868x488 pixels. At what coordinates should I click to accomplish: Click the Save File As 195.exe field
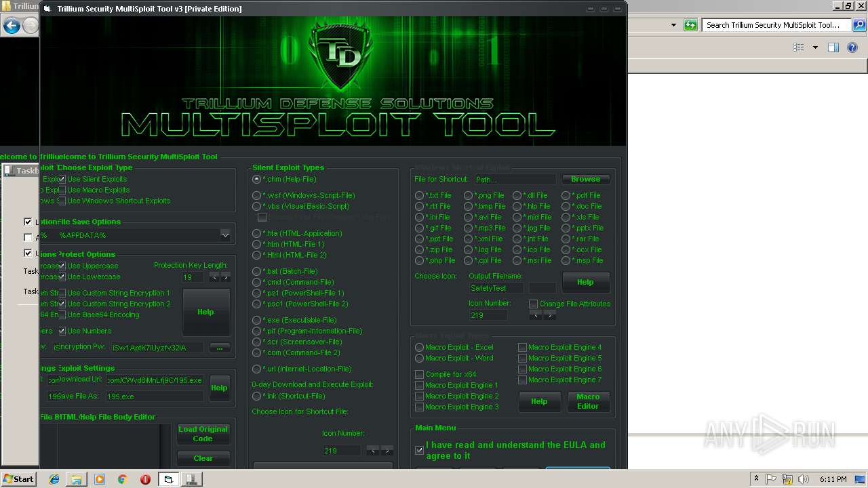155,396
